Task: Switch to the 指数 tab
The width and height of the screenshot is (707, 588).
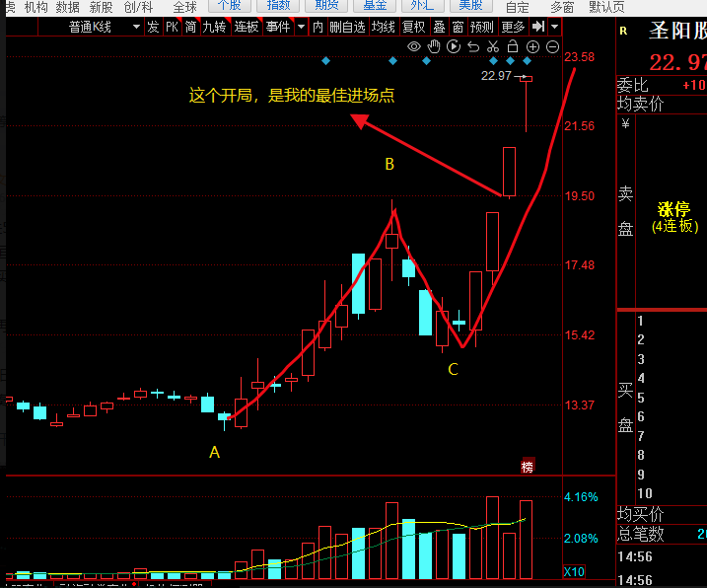Action: click(278, 6)
